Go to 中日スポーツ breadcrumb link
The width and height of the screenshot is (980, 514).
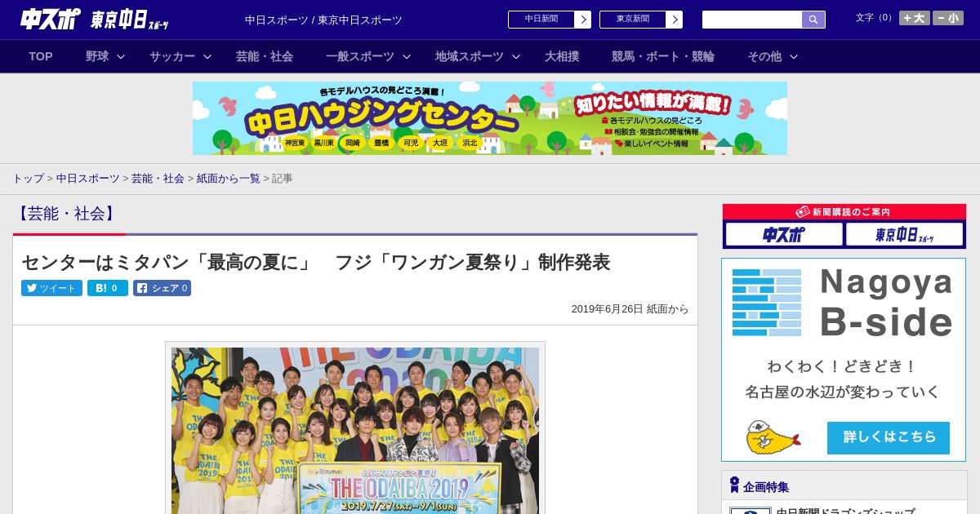tap(88, 178)
